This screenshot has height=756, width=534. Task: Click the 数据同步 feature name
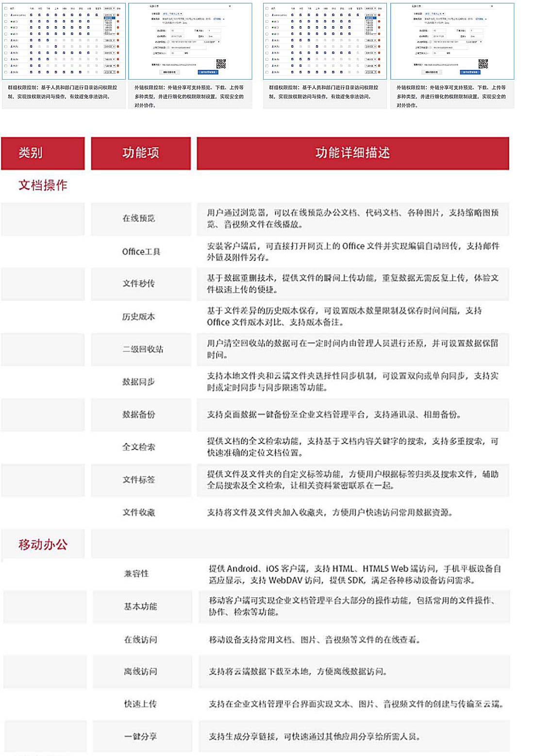(x=139, y=382)
